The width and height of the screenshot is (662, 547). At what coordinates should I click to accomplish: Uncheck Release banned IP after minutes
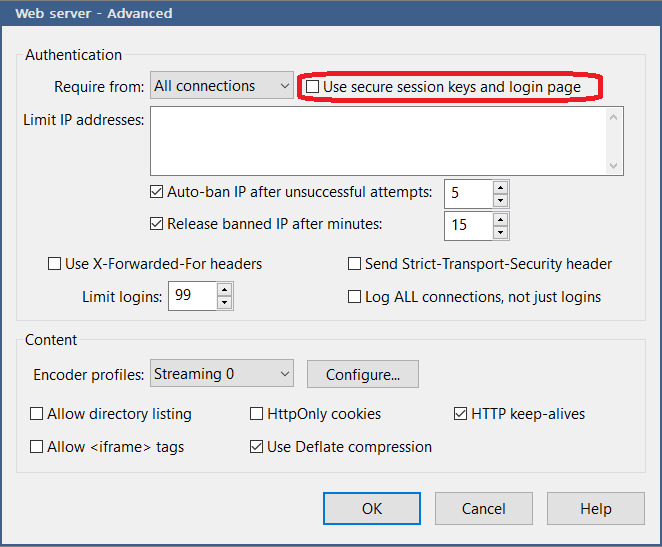tap(156, 224)
